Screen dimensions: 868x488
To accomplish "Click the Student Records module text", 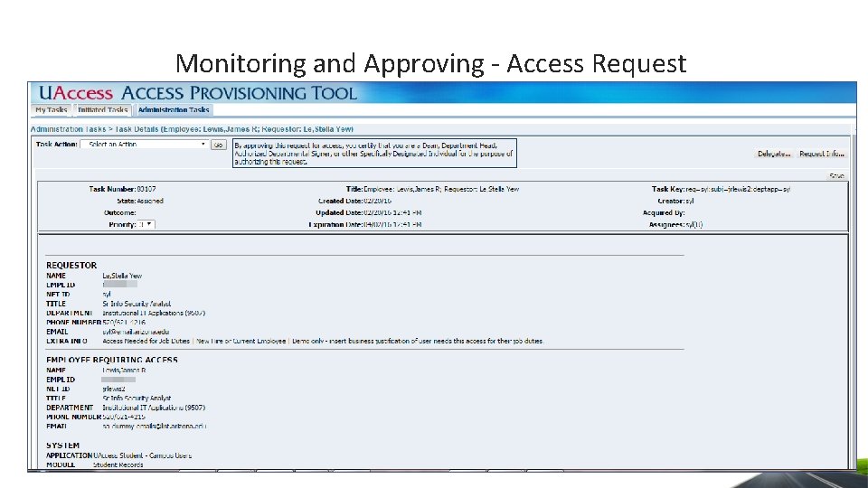I will point(118,465).
